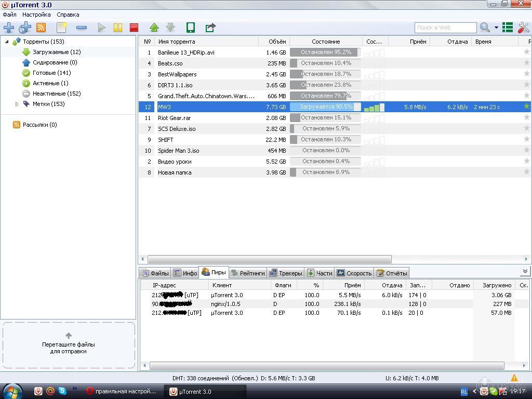Screen dimensions: 532x399
Task: Toggle star for Banlieue 13_HDRip.avi row
Action: pos(526,51)
